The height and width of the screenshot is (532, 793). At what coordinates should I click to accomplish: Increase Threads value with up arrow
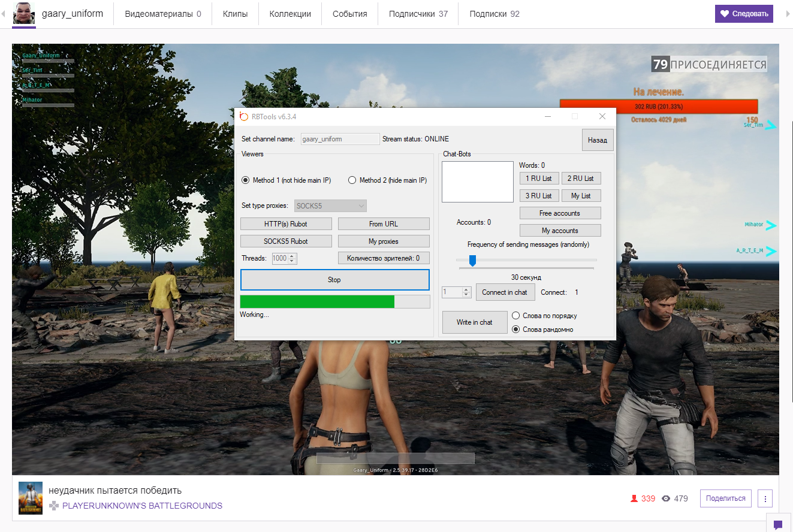coord(293,256)
